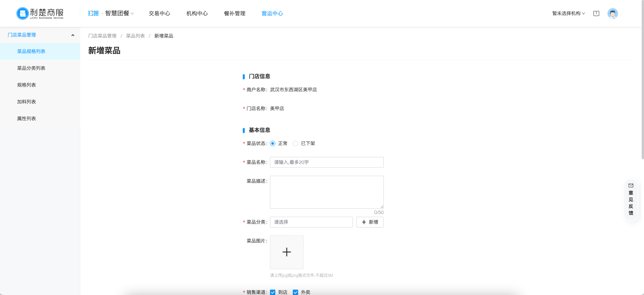Click the 请上传jpg或png格式文件 upload hint

tap(302, 276)
